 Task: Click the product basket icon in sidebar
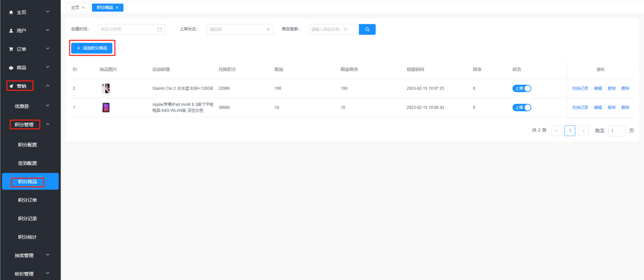click(x=11, y=68)
